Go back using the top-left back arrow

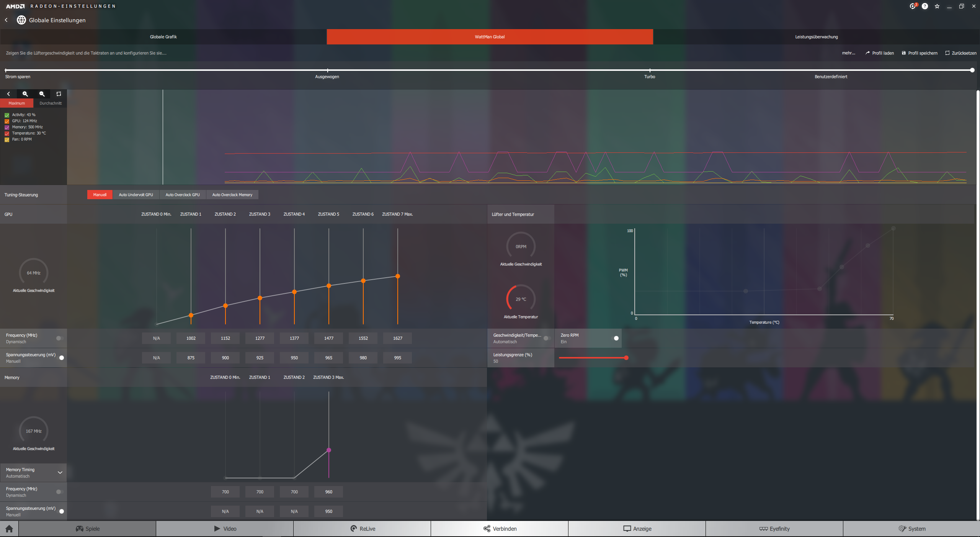(x=6, y=20)
